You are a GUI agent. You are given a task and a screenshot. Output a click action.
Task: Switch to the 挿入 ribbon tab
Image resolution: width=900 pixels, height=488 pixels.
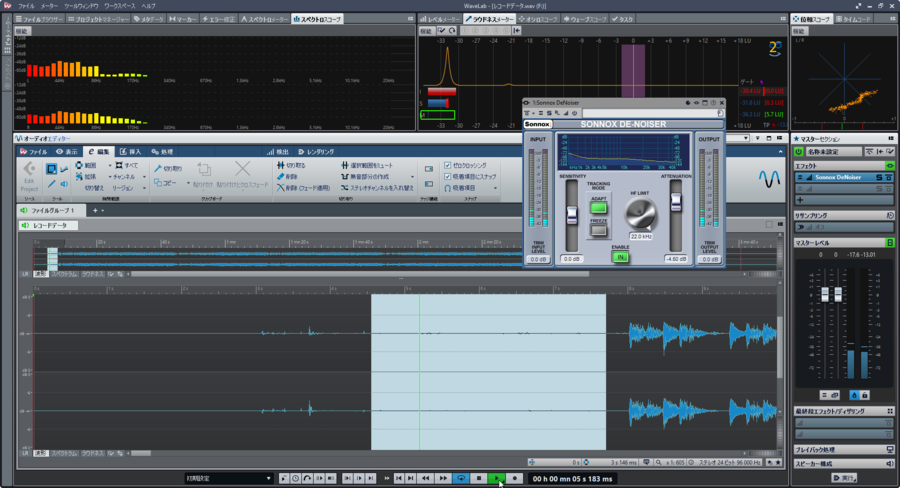[x=130, y=152]
